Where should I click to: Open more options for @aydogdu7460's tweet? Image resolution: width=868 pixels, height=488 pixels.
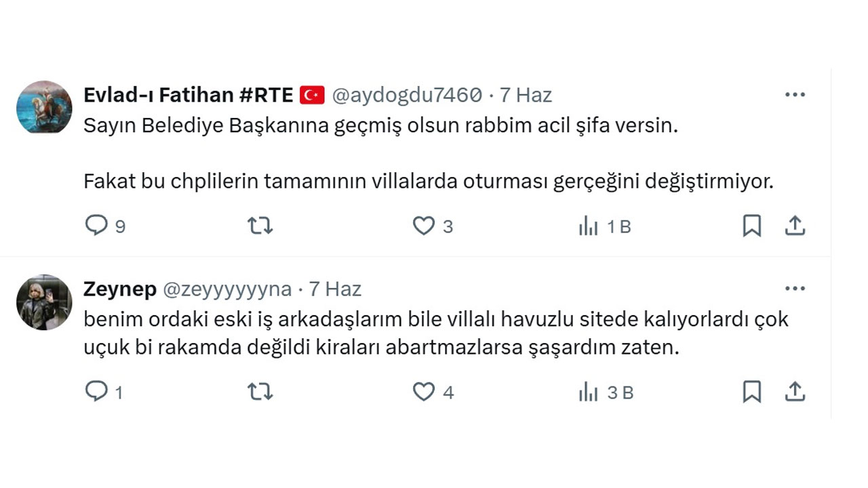(x=795, y=95)
